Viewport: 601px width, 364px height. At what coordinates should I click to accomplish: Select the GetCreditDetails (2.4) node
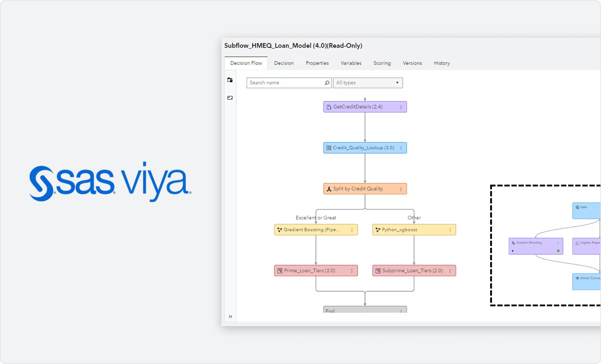pos(365,107)
